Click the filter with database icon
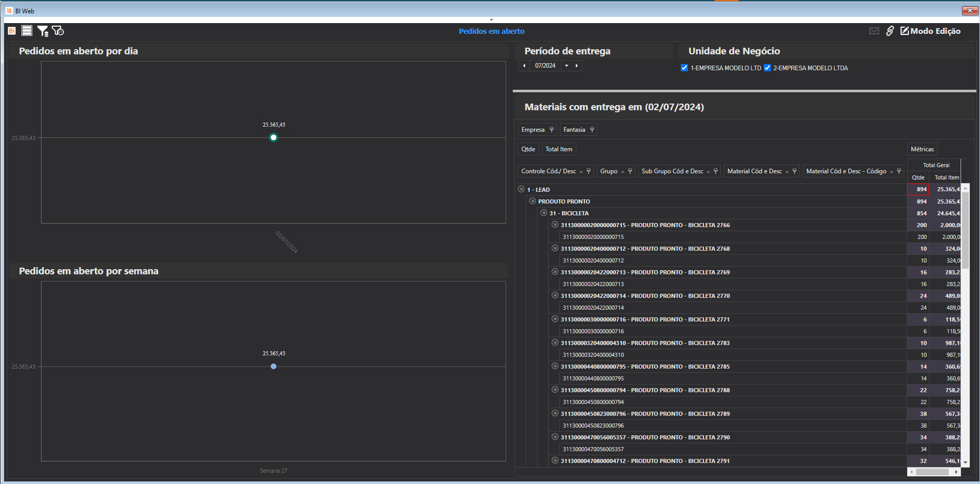The height and width of the screenshot is (484, 980). pyautogui.click(x=43, y=31)
